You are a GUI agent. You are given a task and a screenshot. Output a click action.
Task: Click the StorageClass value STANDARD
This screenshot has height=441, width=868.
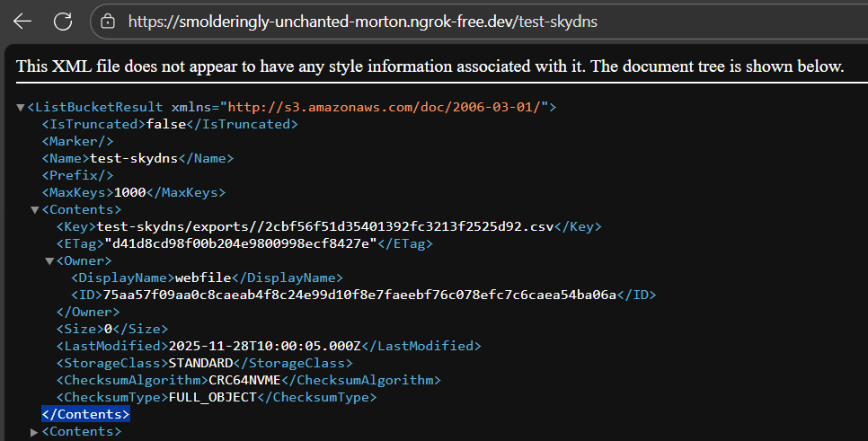click(200, 363)
